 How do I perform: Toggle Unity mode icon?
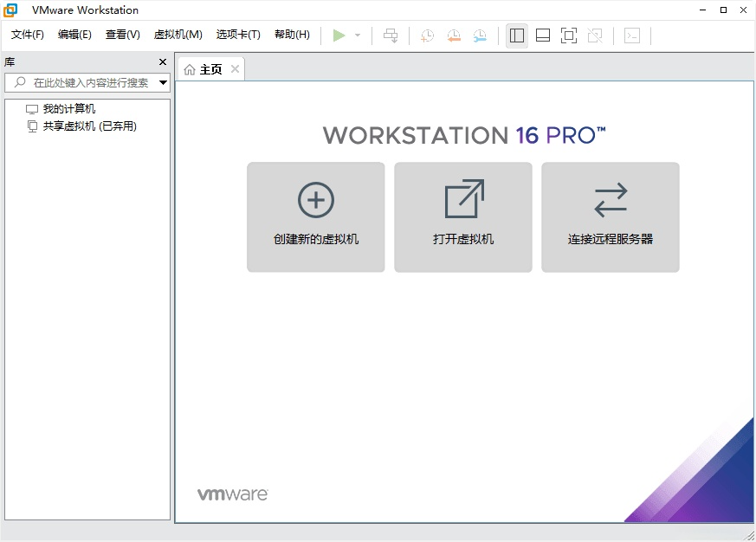click(x=595, y=35)
